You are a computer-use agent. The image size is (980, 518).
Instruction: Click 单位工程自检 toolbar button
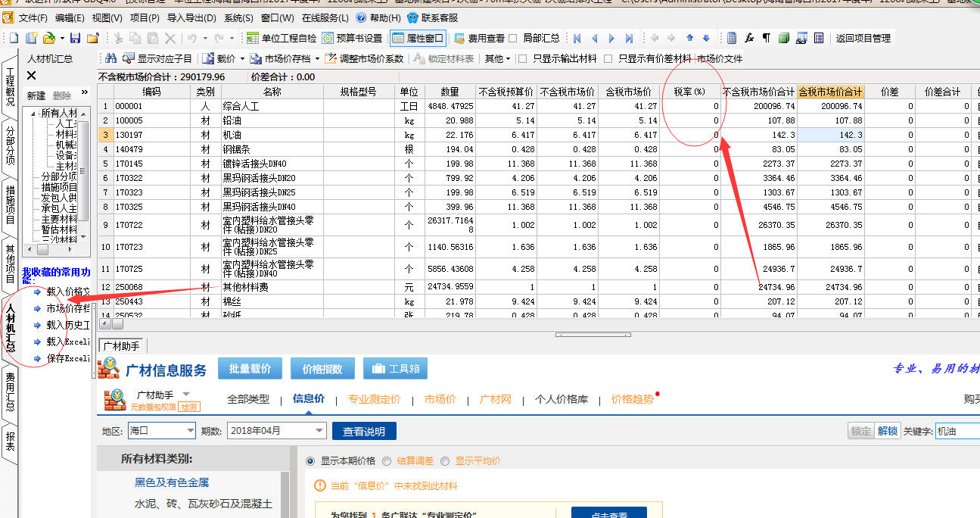[282, 38]
